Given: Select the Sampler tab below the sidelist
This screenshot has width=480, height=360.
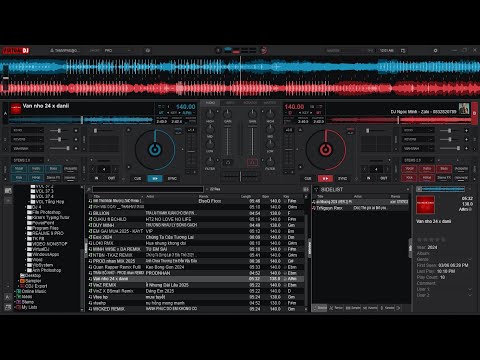Looking at the screenshot, I should (353, 308).
